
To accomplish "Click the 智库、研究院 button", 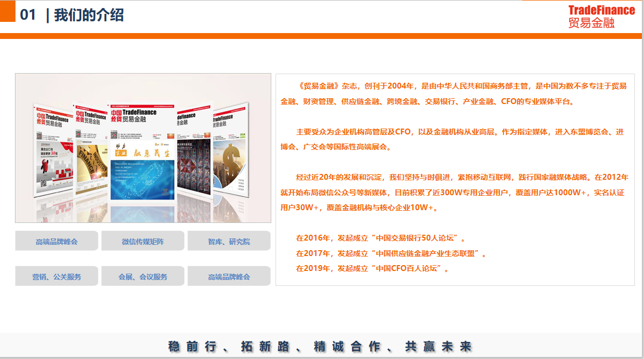I will pyautogui.click(x=229, y=242).
